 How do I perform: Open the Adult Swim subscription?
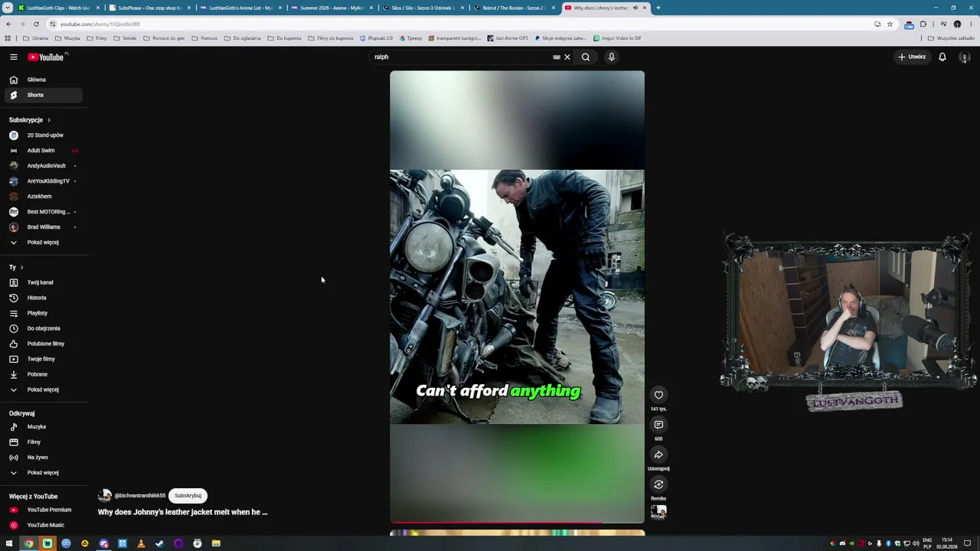coord(42,151)
